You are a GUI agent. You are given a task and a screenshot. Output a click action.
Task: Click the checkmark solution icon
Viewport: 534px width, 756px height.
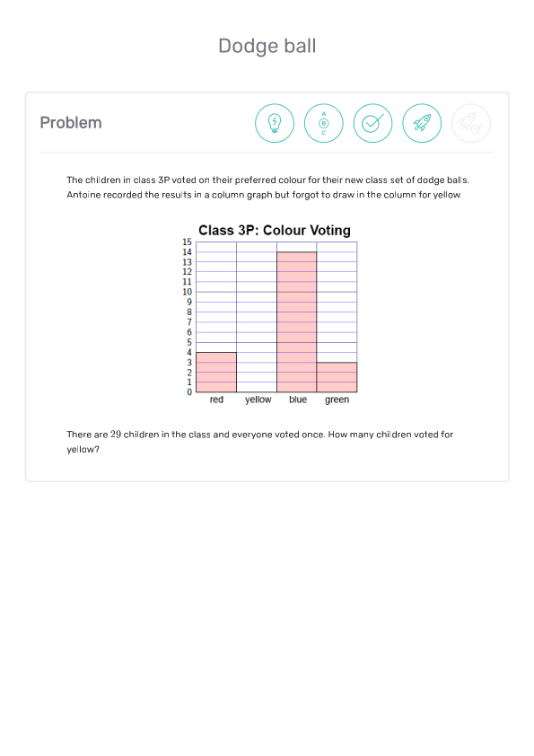point(372,123)
